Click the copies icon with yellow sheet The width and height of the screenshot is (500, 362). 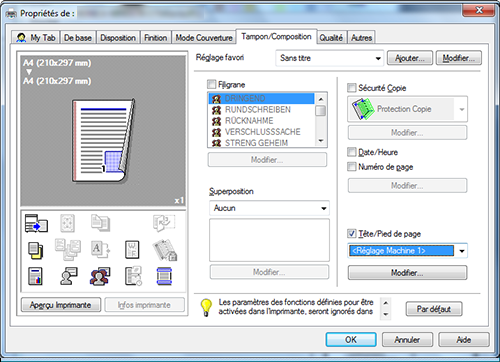[36, 251]
